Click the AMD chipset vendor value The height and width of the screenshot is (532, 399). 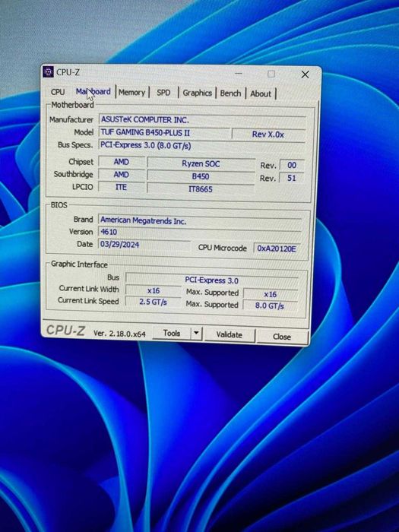coord(122,162)
